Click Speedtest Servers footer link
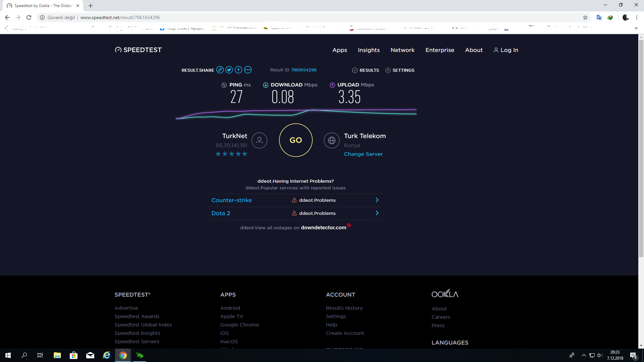 [137, 342]
